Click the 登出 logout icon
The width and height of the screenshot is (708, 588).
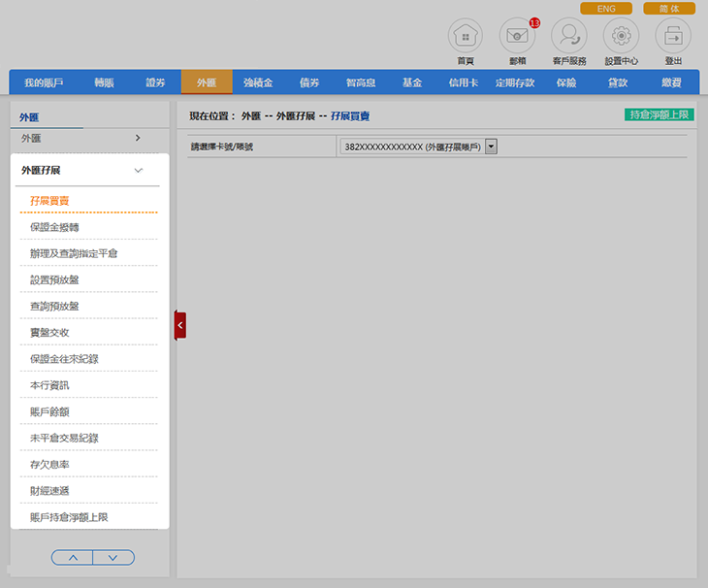point(673,37)
